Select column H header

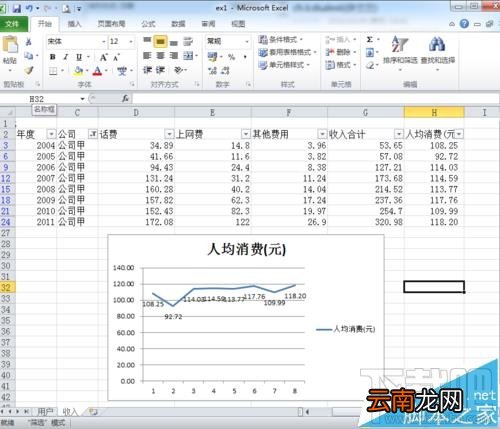coord(434,113)
